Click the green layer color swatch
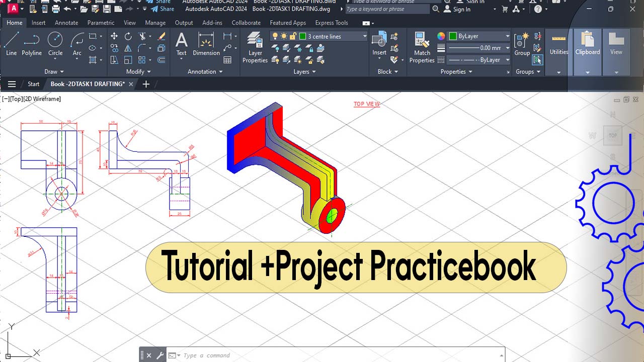644x362 pixels. click(302, 36)
